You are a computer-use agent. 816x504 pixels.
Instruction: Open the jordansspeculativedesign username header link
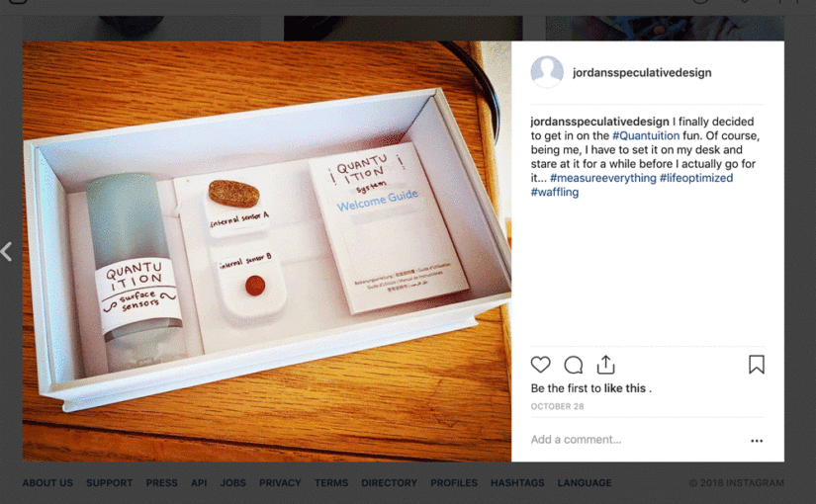642,73
